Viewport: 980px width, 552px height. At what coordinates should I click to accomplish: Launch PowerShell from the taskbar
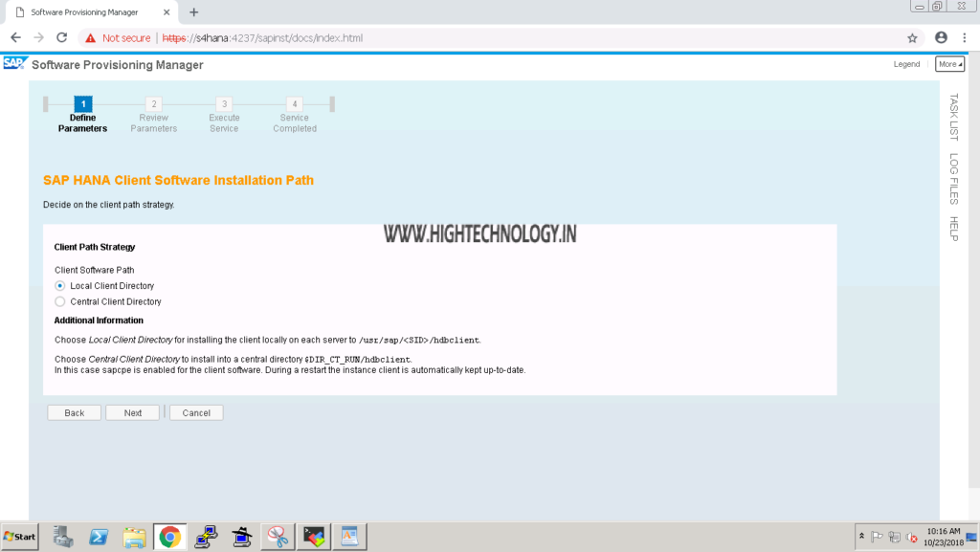tap(99, 537)
